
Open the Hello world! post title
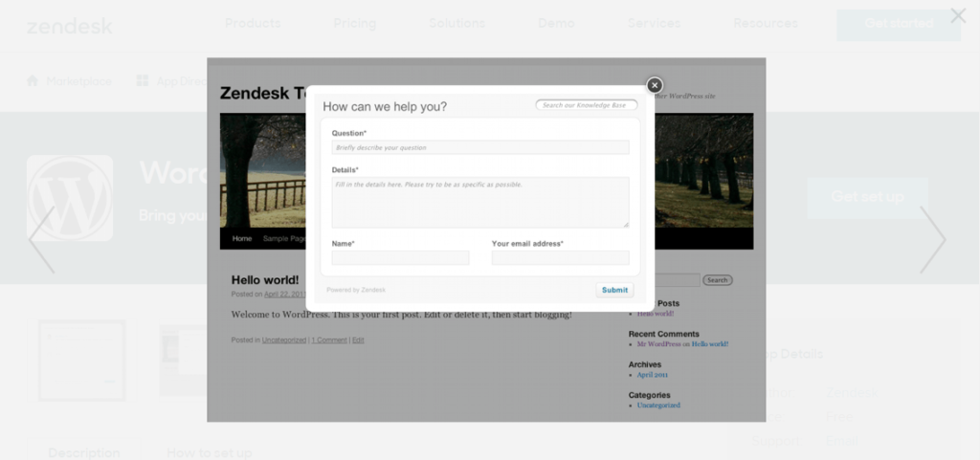coord(265,280)
